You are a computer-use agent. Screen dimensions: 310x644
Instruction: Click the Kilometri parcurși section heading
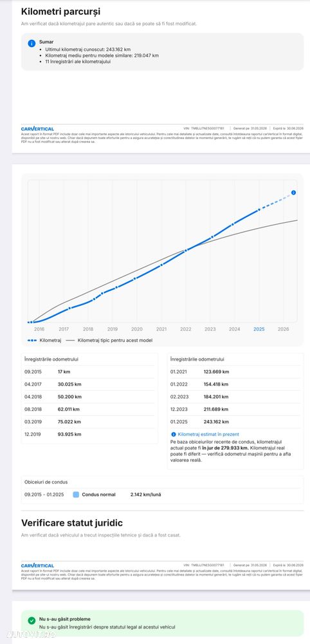(x=60, y=12)
